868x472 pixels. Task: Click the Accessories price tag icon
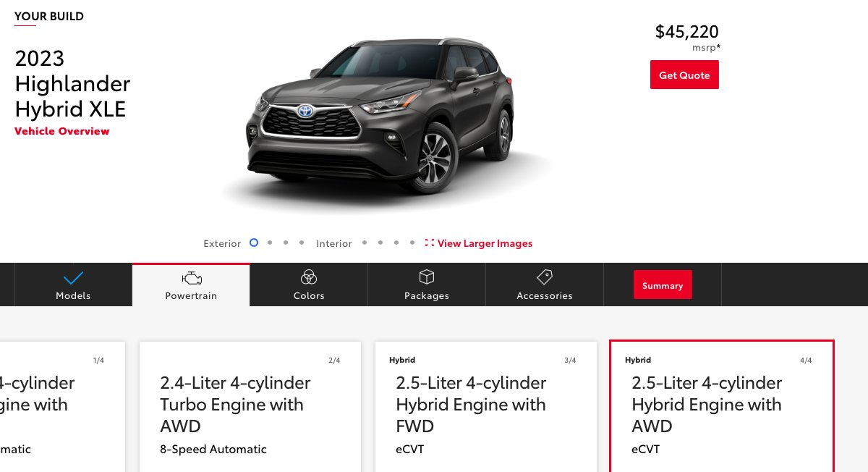545,277
